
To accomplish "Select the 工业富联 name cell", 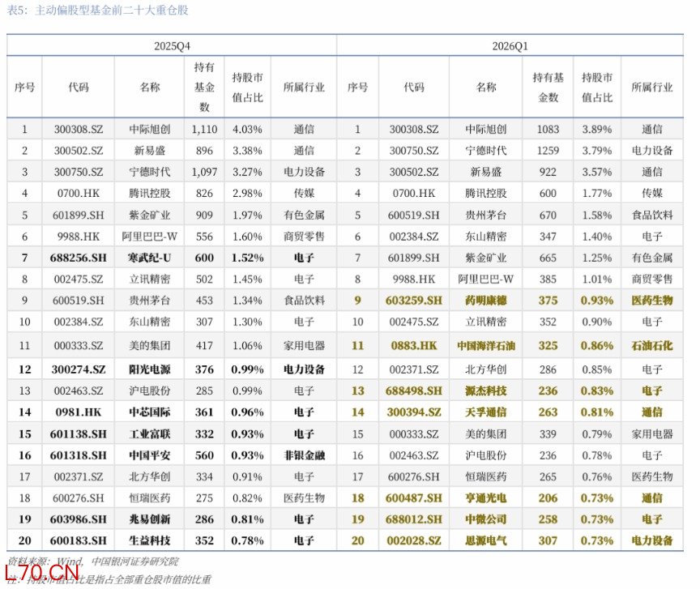I will [x=150, y=434].
